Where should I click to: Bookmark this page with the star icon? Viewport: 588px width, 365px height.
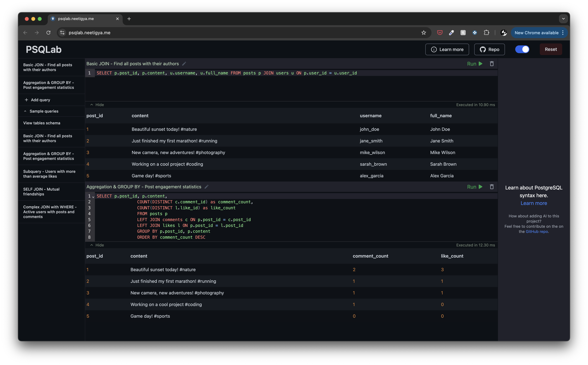[424, 33]
